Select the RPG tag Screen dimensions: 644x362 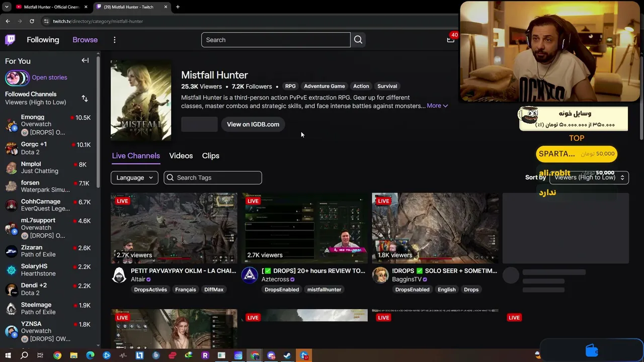click(290, 86)
